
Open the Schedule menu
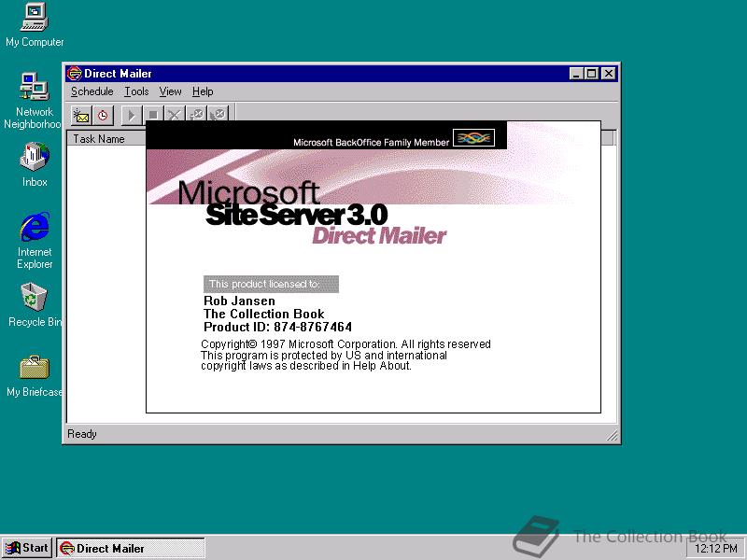92,91
